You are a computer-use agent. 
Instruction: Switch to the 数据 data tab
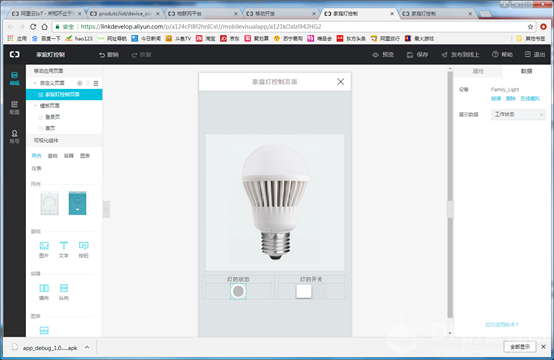(526, 71)
